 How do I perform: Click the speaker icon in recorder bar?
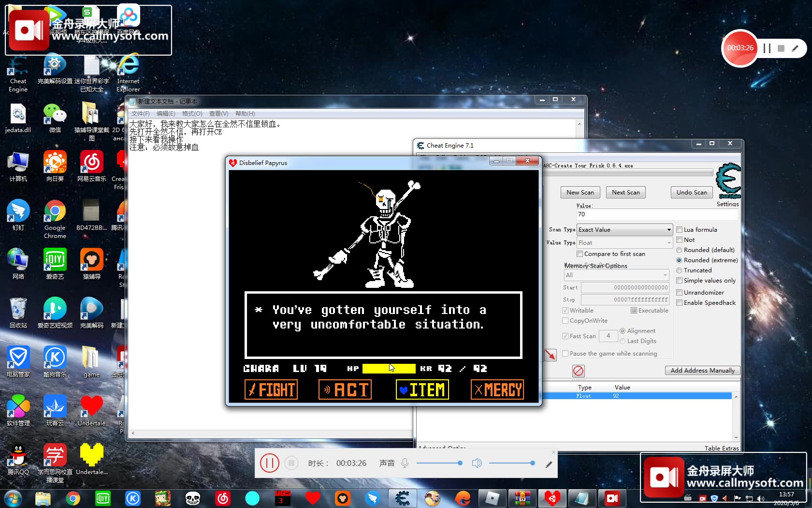tap(477, 463)
